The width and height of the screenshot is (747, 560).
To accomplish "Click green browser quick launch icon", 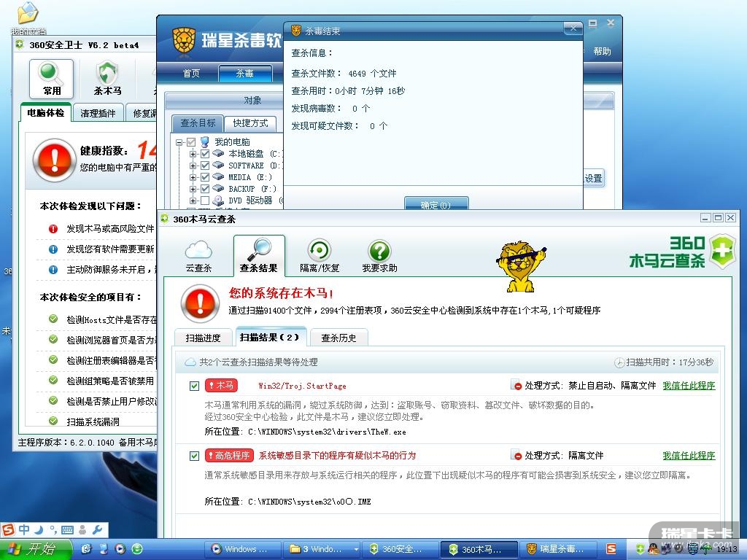I will (x=137, y=549).
